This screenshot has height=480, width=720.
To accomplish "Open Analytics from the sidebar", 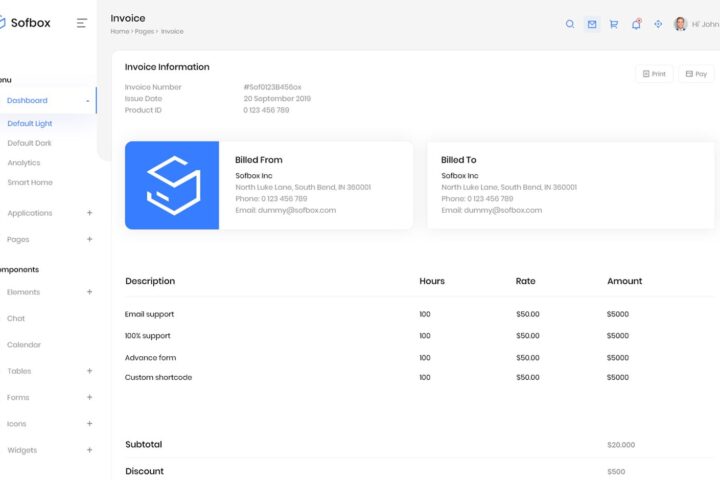I will pos(24,163).
